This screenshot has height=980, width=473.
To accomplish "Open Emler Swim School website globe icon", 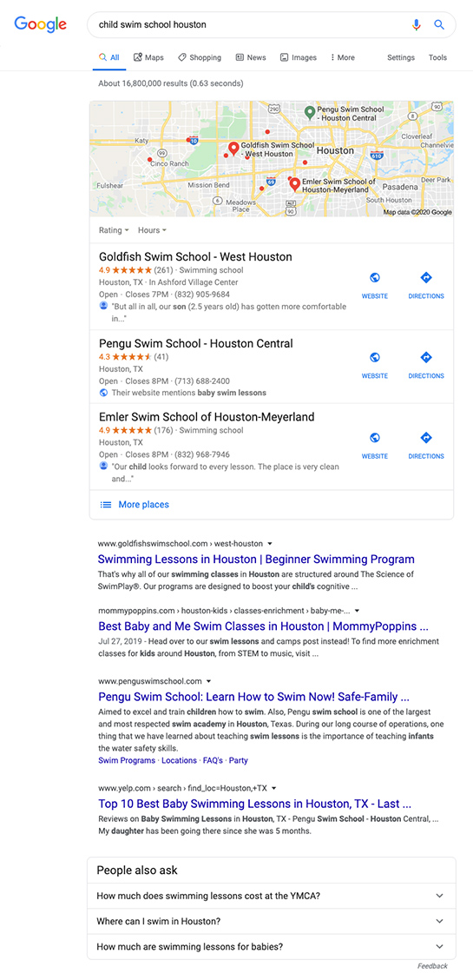I will [x=375, y=438].
